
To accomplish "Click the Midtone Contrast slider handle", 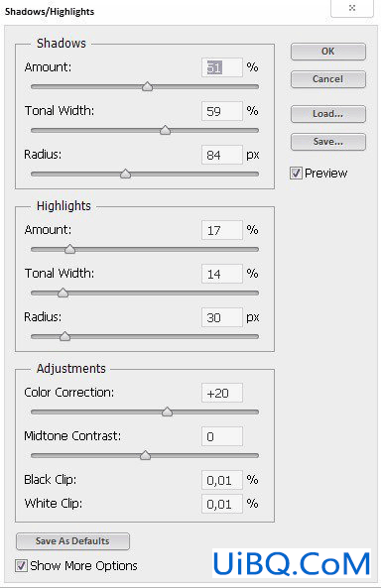I will point(145,455).
